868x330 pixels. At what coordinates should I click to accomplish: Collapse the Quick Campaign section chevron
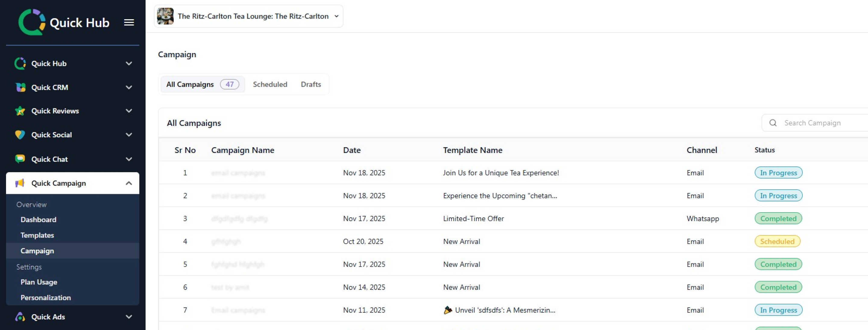(129, 183)
